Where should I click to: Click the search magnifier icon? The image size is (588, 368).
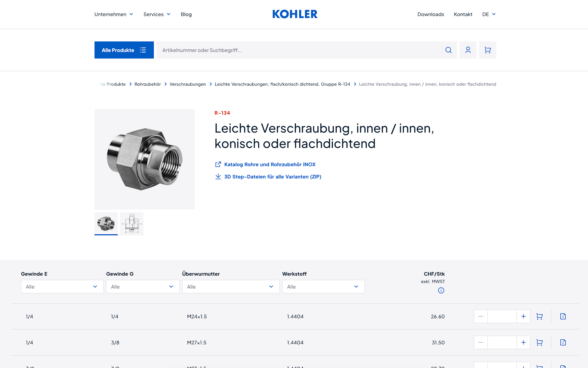coord(448,50)
